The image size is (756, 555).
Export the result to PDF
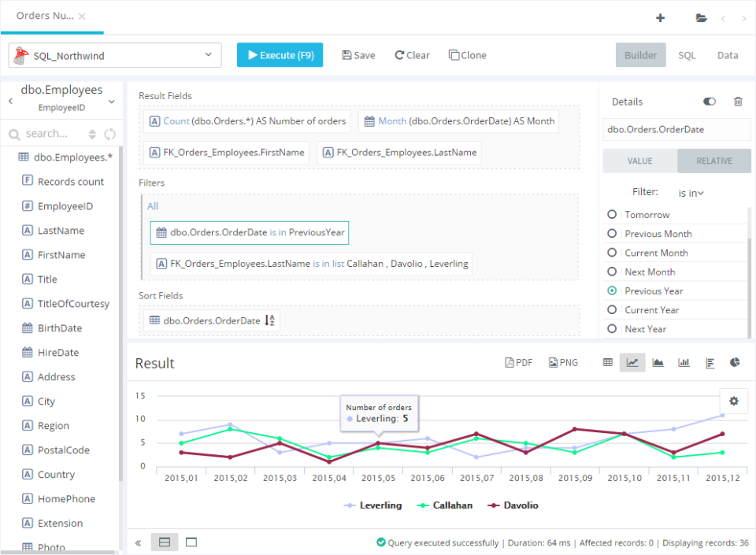pyautogui.click(x=518, y=362)
